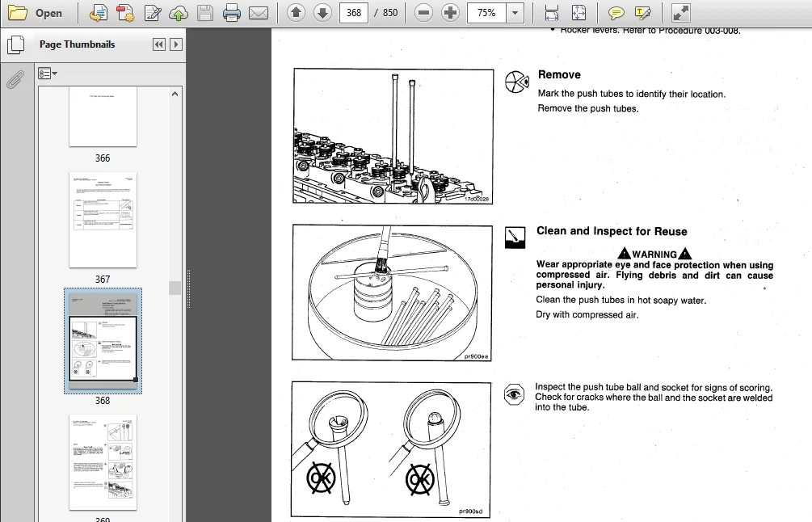Zoom out with the minus button
Image resolution: width=812 pixels, height=522 pixels.
pyautogui.click(x=423, y=12)
